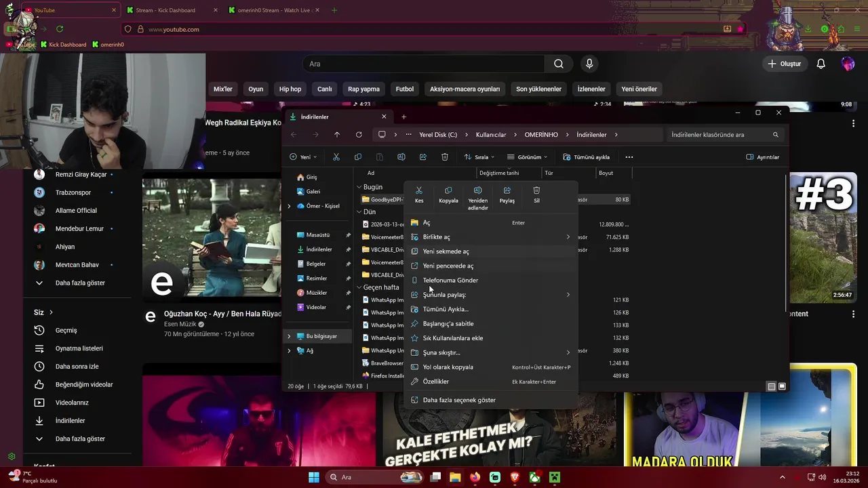
Task: Click the YouTube search magnifier button
Action: 558,64
